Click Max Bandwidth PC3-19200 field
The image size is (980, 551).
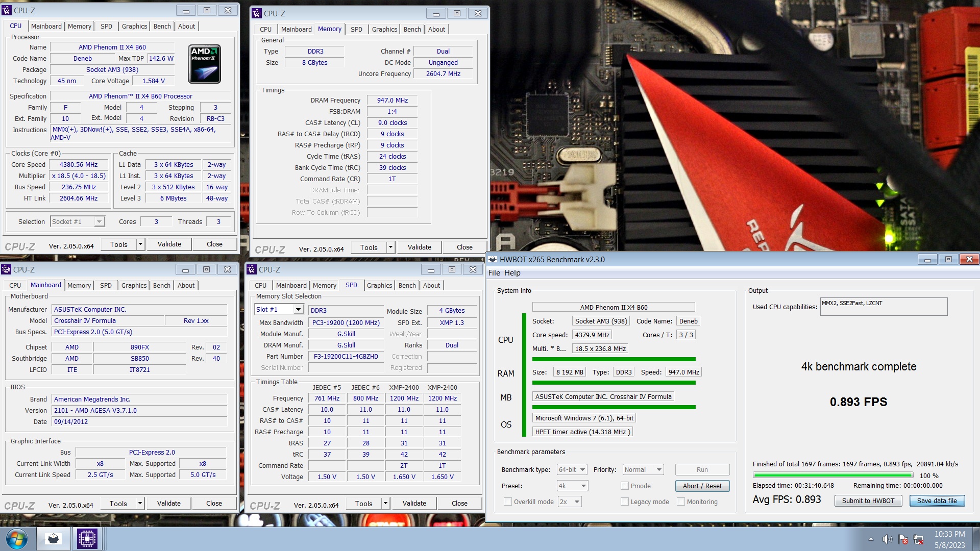point(346,322)
